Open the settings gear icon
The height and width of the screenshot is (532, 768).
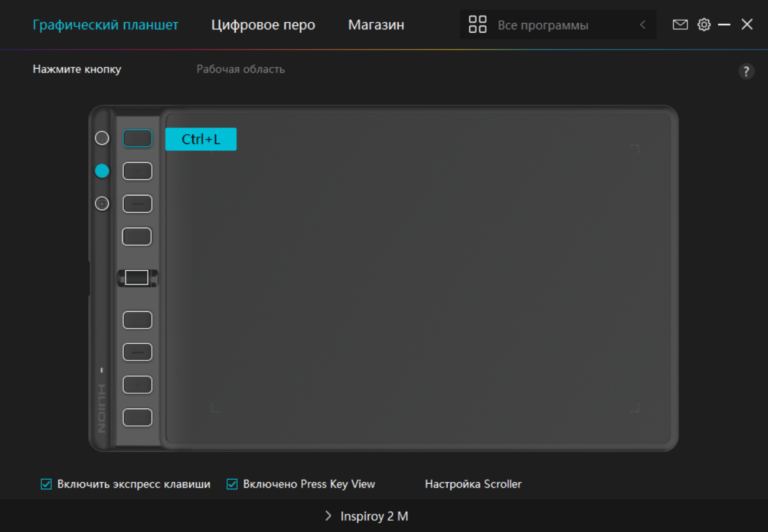704,25
